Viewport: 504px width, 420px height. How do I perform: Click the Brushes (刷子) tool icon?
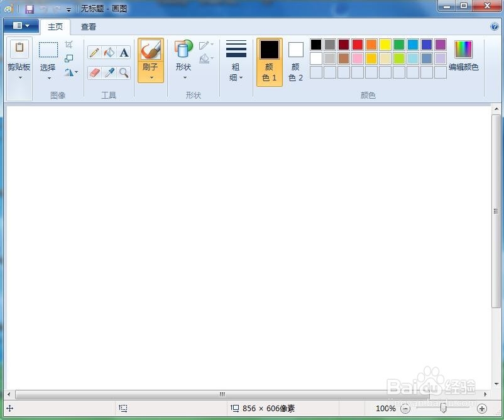tap(151, 50)
